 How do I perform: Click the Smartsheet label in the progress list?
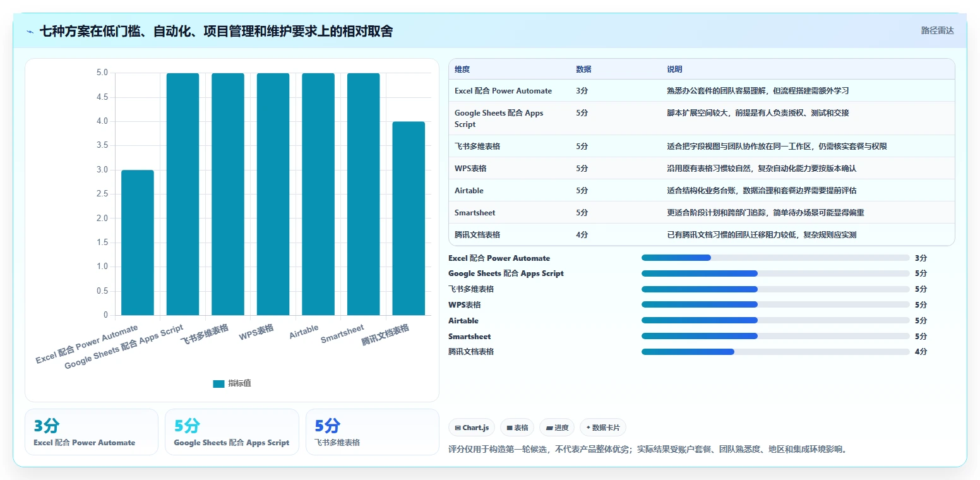(x=469, y=337)
